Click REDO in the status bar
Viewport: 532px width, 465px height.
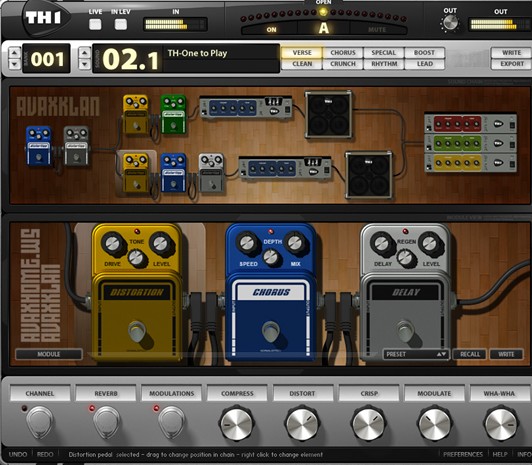(x=45, y=454)
